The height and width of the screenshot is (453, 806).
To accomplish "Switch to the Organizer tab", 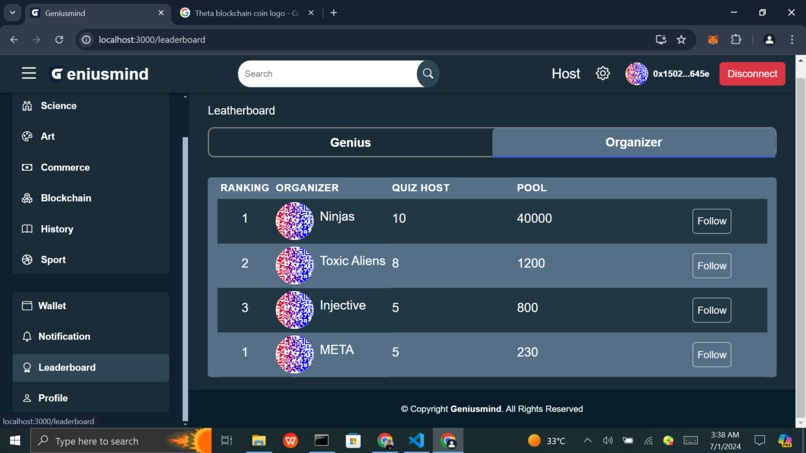I will click(634, 142).
